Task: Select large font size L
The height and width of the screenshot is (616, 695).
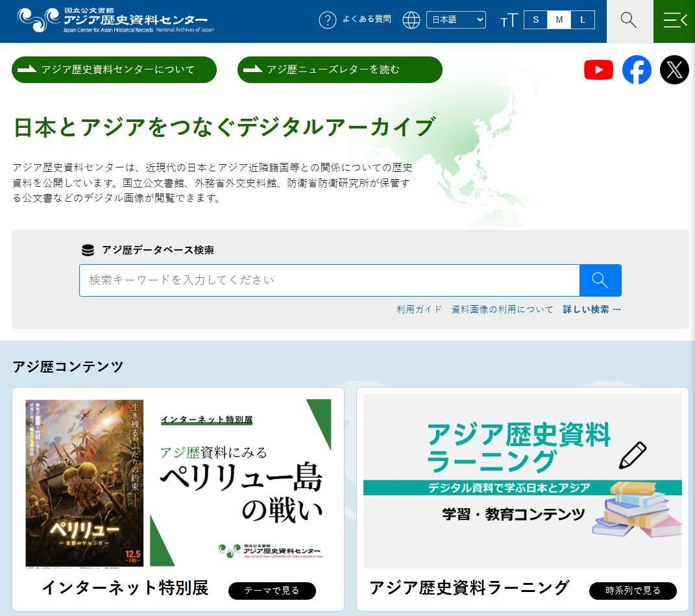Action: click(583, 20)
